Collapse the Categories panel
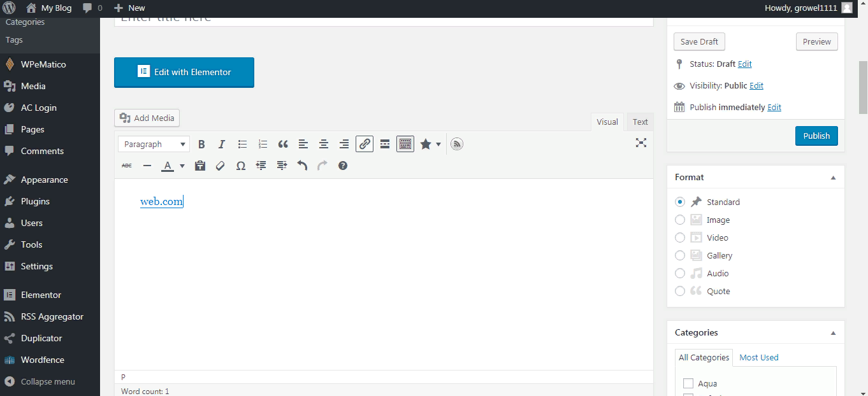 [x=833, y=333]
